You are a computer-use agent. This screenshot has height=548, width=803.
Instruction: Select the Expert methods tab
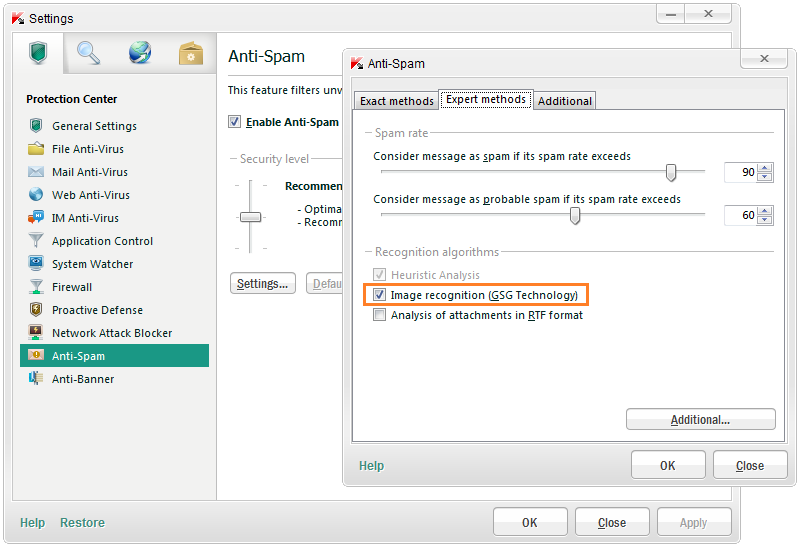point(485,99)
